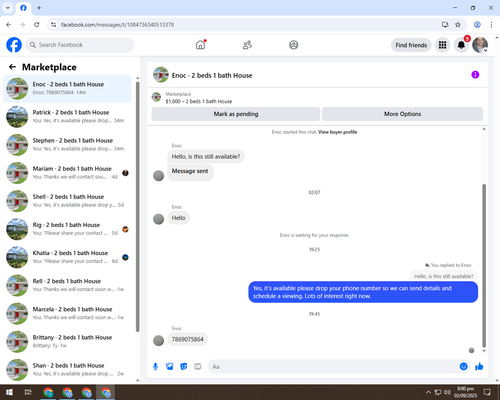Image resolution: width=500 pixels, height=400 pixels.
Task: Reload the page in browser
Action: pos(37,24)
